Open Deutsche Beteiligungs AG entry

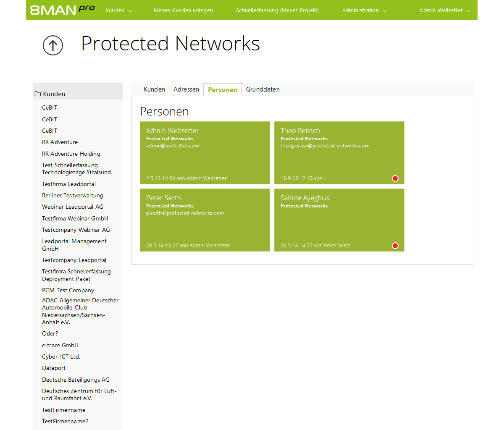pos(76,380)
